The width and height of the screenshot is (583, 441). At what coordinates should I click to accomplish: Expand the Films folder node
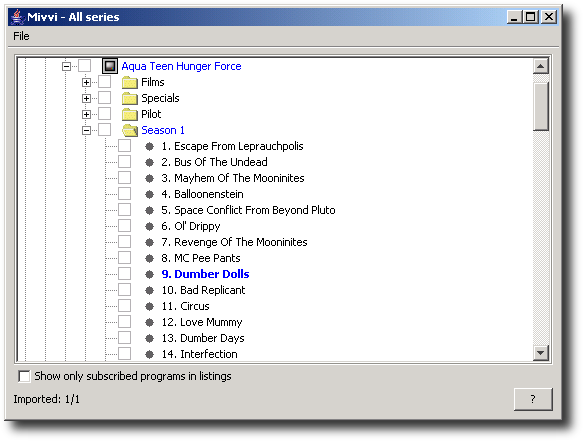pyautogui.click(x=86, y=82)
